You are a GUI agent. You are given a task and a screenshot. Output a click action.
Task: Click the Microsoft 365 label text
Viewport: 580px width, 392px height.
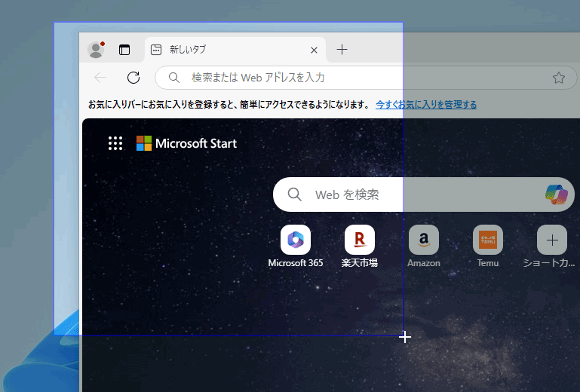(x=296, y=263)
